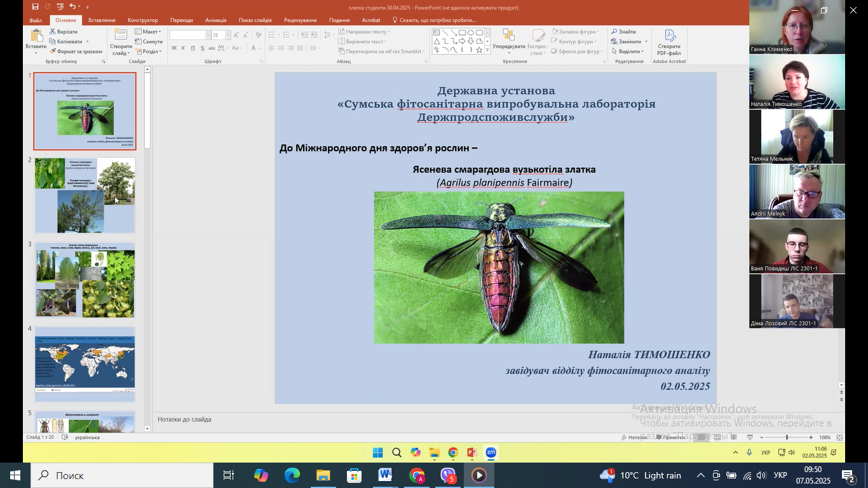This screenshot has width=868, height=488.
Task: Open Text Direction (Напрямок тексту) dropdown
Action: 365,32
